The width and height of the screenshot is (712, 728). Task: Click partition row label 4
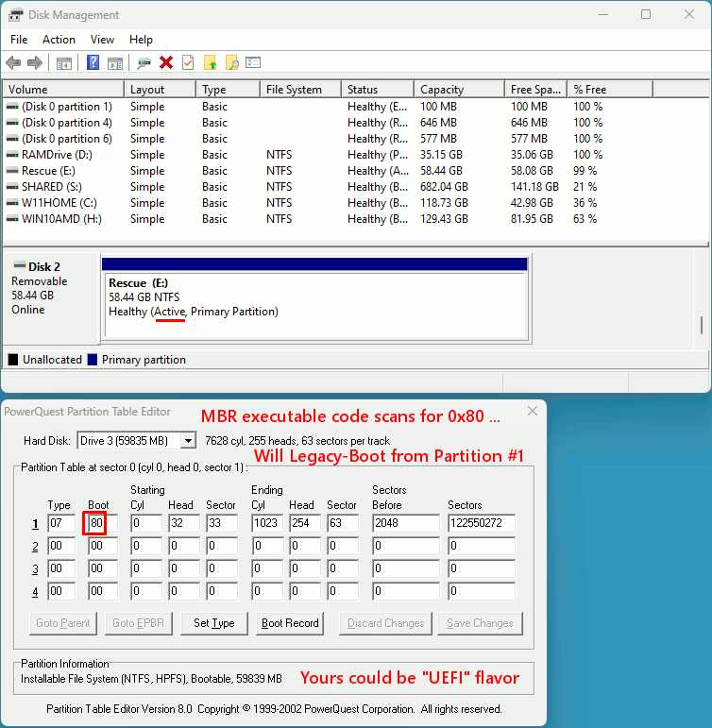(x=35, y=592)
